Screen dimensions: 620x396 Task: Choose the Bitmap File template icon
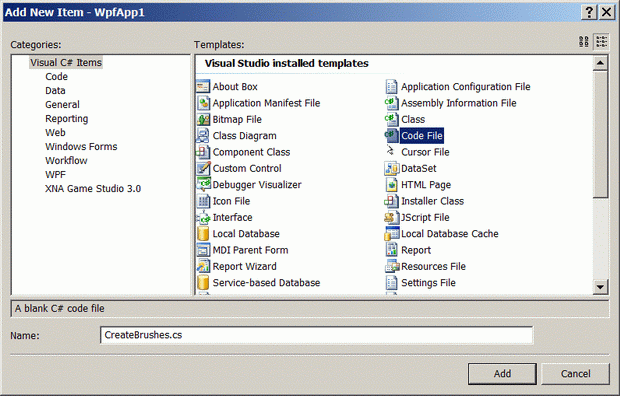point(203,119)
